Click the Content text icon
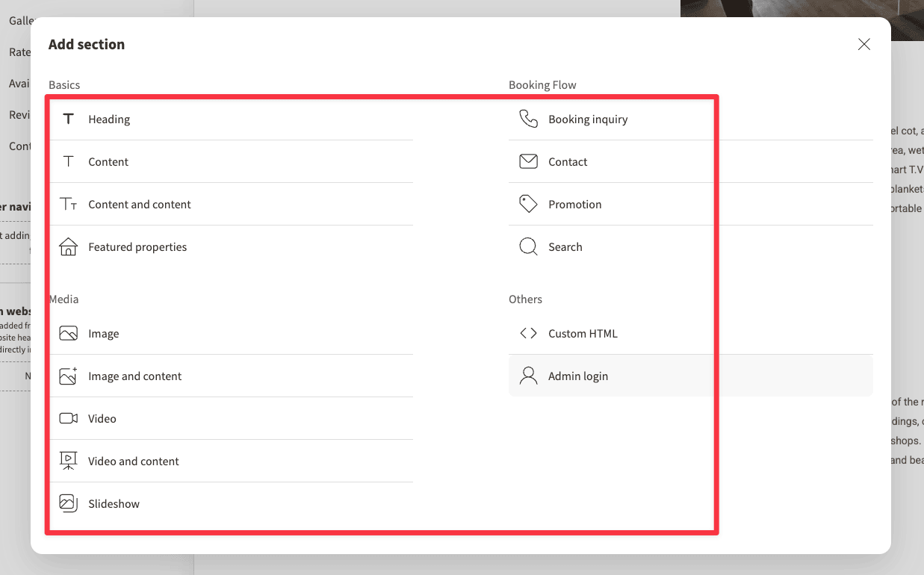The height and width of the screenshot is (575, 924). click(x=68, y=161)
